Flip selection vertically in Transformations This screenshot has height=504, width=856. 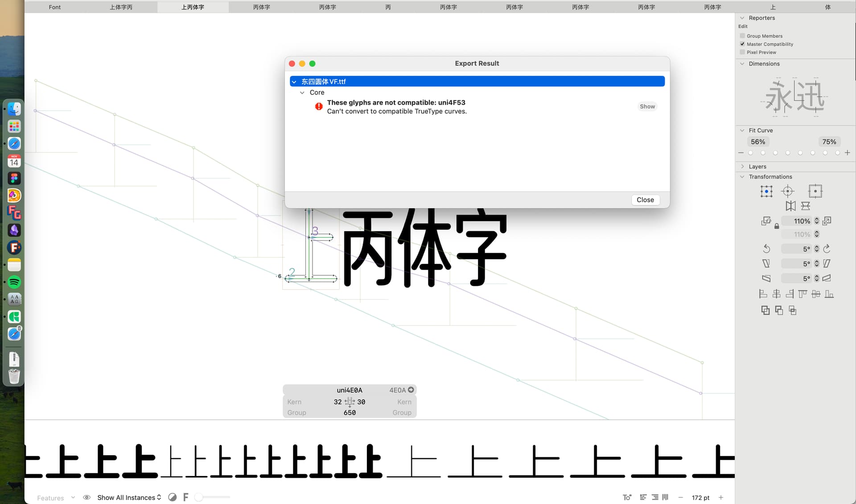tap(805, 206)
